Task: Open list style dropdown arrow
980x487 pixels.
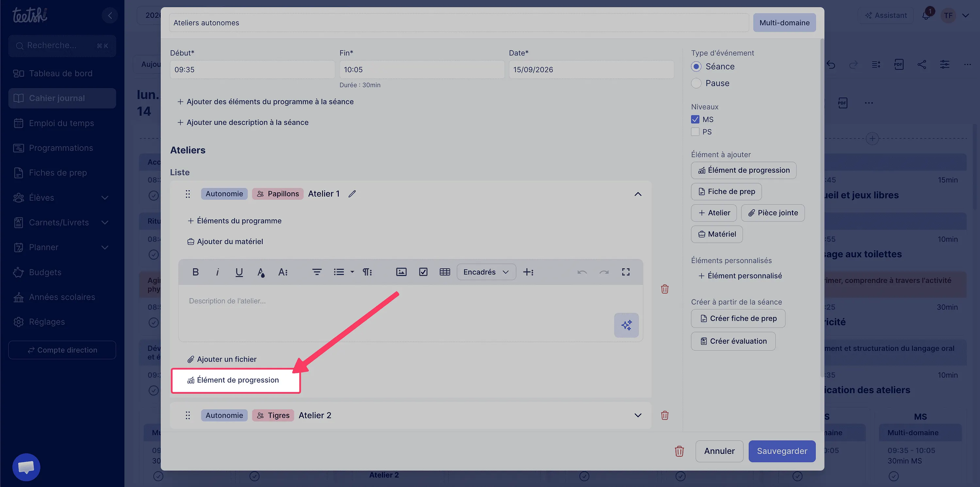Action: coord(352,272)
